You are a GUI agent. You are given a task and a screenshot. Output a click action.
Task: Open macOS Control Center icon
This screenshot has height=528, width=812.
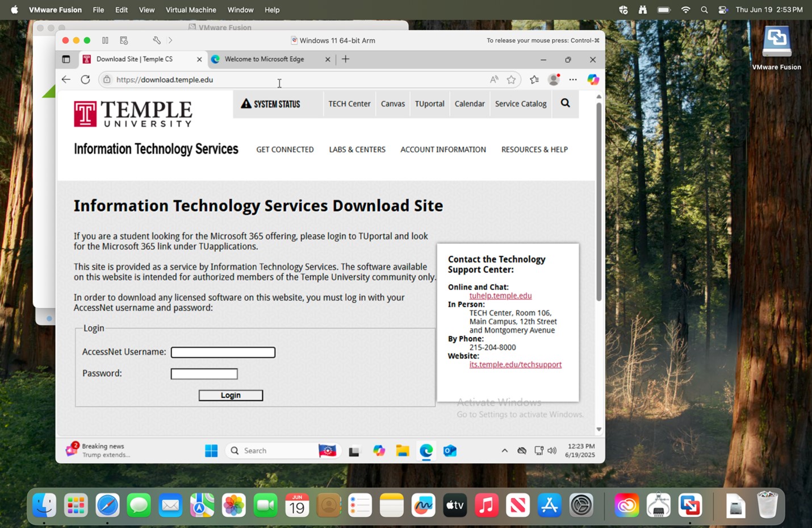723,10
